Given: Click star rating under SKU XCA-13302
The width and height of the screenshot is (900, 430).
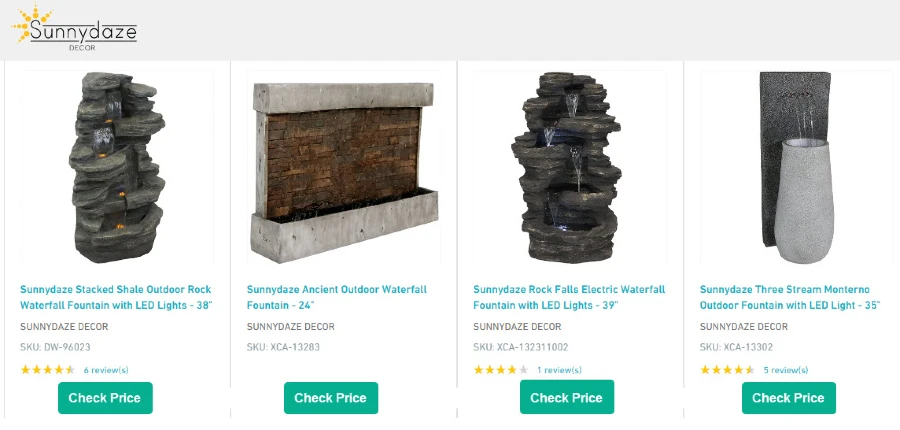Looking at the screenshot, I should point(727,370).
